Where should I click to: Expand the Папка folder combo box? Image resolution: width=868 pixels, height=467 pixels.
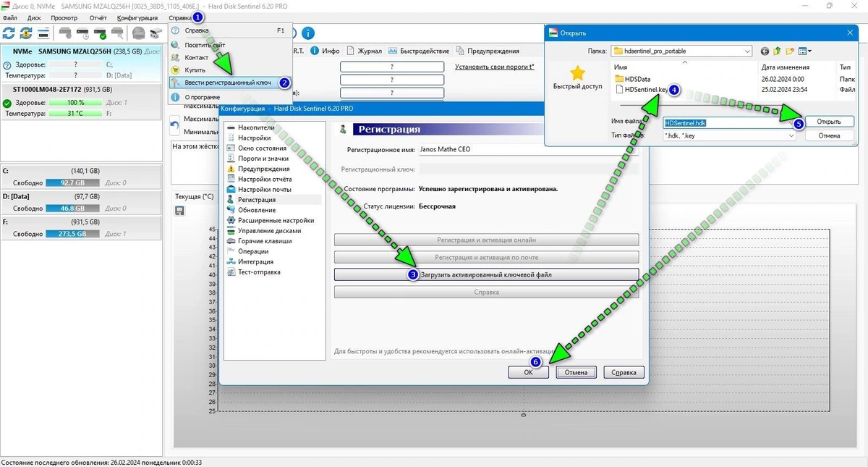(747, 51)
